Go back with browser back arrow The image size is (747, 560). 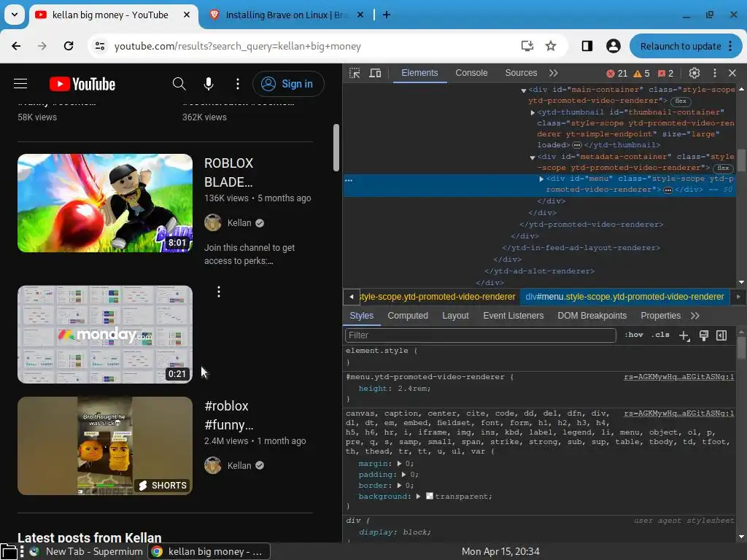(16, 46)
